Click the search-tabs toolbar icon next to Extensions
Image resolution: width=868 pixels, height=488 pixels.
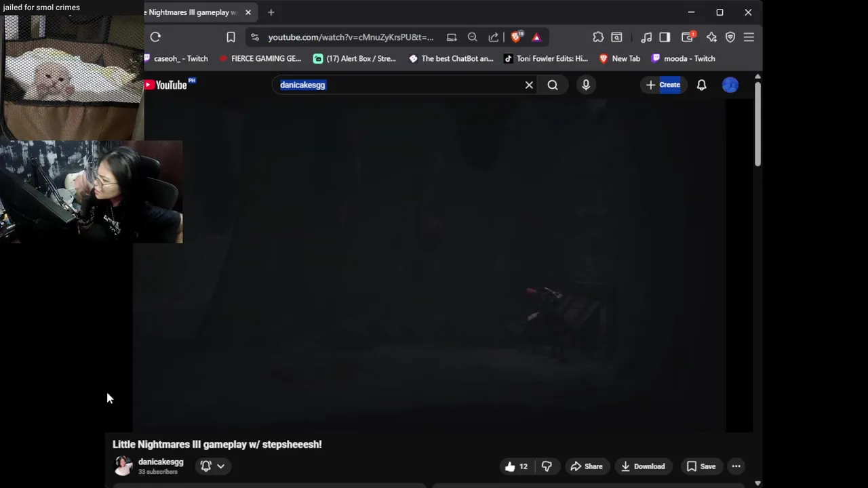(616, 37)
